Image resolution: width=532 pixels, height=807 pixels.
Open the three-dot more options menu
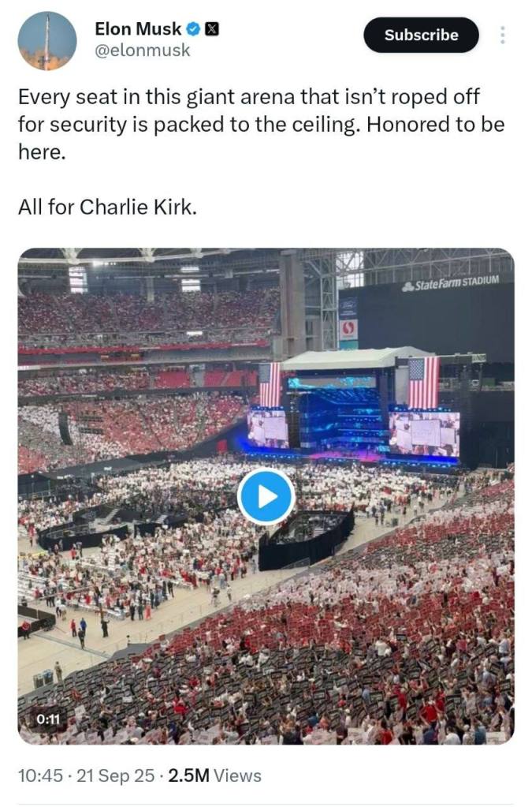(503, 35)
